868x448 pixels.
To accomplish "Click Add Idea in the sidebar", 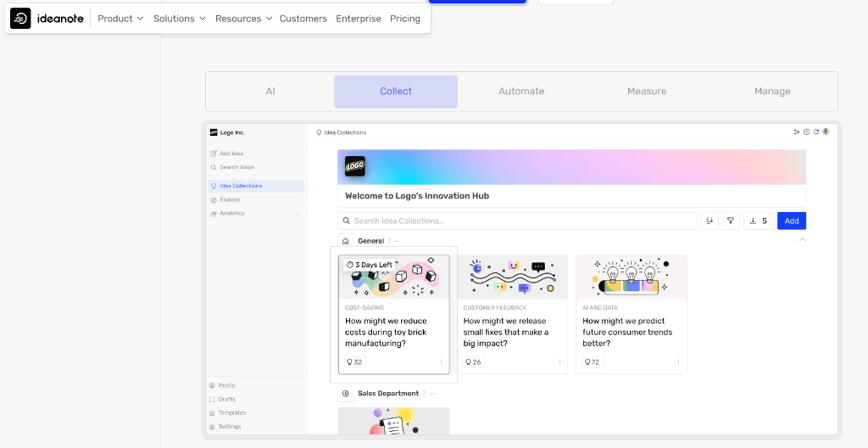I will click(227, 154).
